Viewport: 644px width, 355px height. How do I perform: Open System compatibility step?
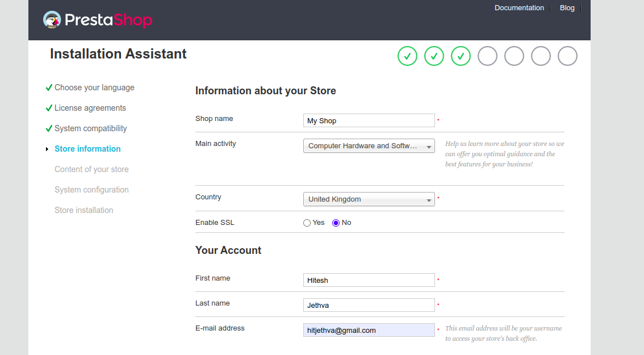(90, 128)
